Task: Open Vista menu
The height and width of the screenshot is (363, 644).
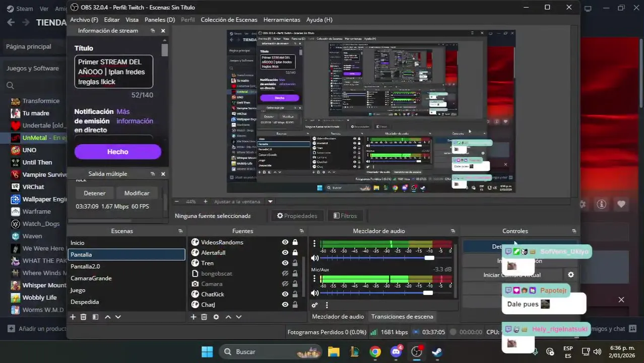Action: pyautogui.click(x=132, y=20)
